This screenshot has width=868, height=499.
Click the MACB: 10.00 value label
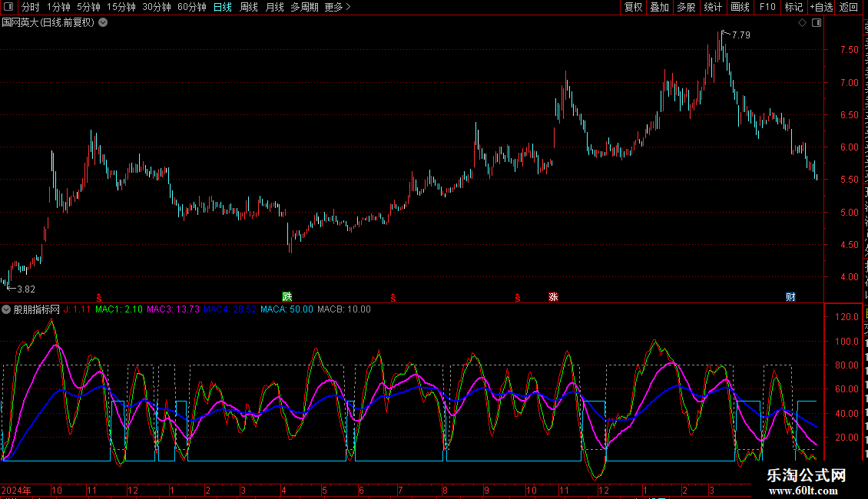pos(344,310)
